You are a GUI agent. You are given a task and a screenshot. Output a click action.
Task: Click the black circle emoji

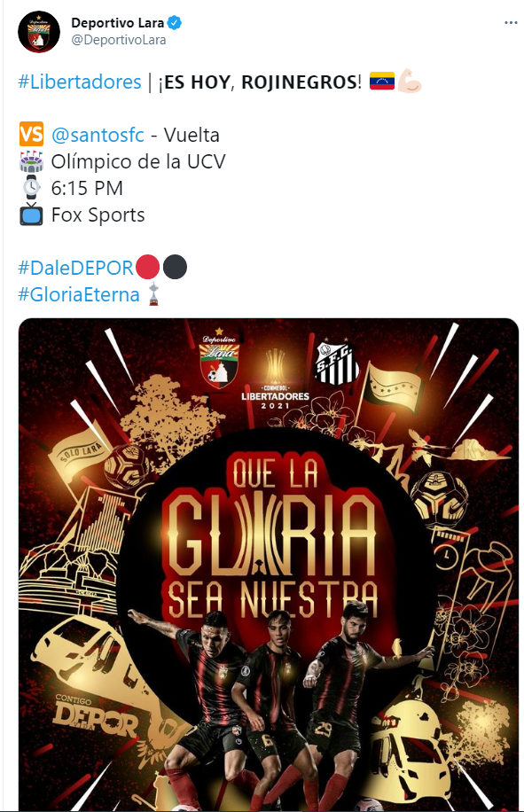[x=175, y=267]
